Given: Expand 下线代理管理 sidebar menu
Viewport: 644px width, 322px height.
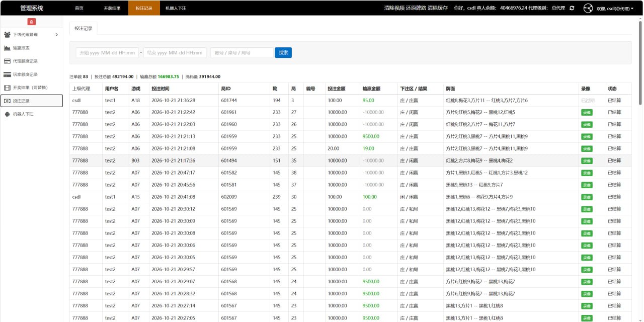Looking at the screenshot, I should click(x=31, y=35).
